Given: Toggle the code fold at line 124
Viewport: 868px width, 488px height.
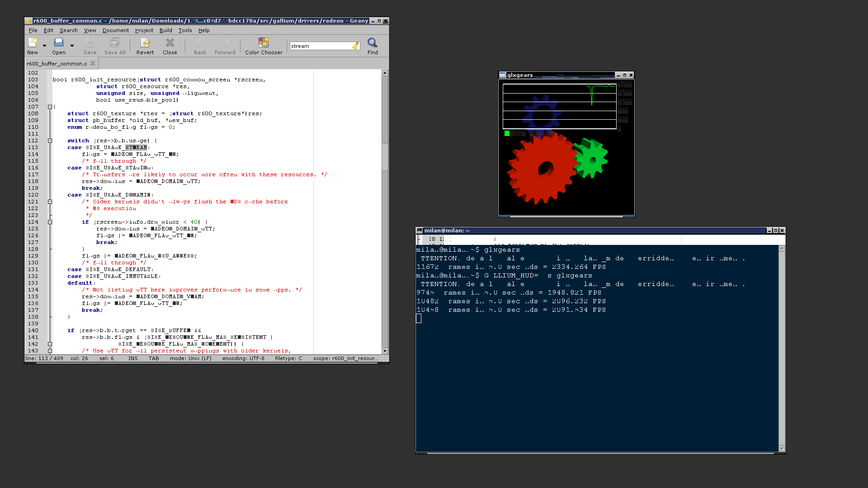Looking at the screenshot, I should [50, 222].
